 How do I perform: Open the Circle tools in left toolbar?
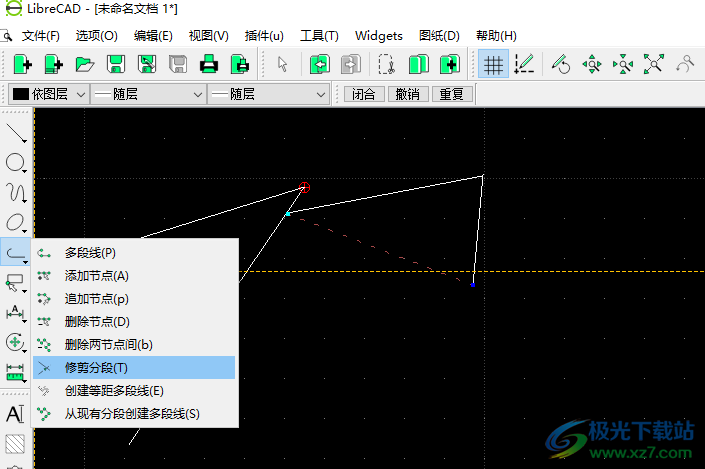point(16,162)
